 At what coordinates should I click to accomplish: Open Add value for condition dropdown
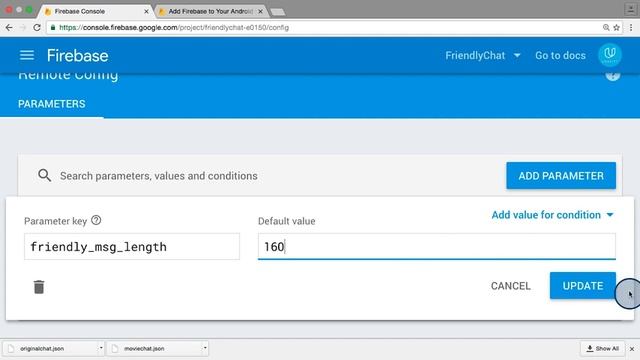[x=552, y=215]
